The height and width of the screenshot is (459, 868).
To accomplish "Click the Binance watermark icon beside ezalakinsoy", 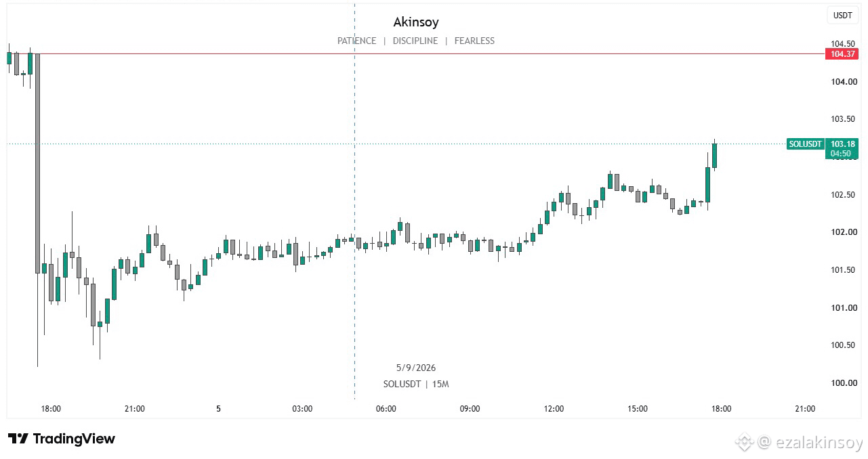I will [744, 443].
